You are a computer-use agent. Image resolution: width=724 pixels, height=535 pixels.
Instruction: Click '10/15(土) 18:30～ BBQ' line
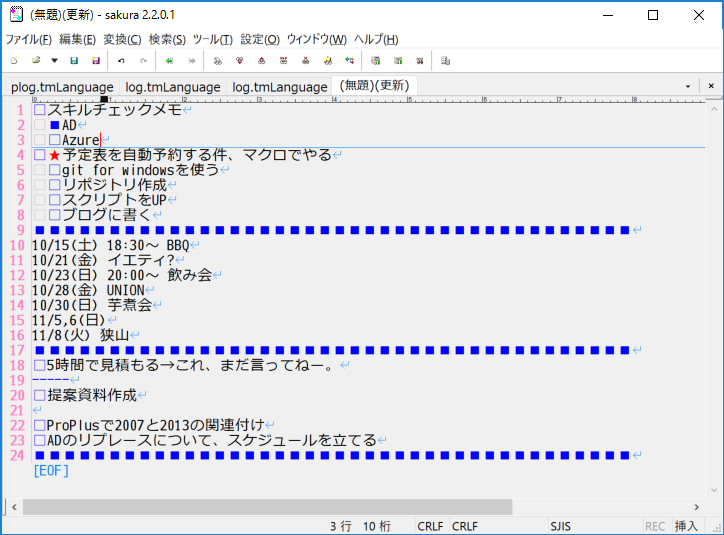tap(111, 245)
